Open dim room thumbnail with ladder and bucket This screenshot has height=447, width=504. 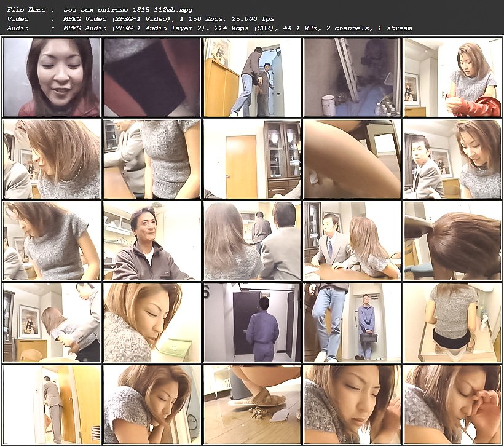353,77
